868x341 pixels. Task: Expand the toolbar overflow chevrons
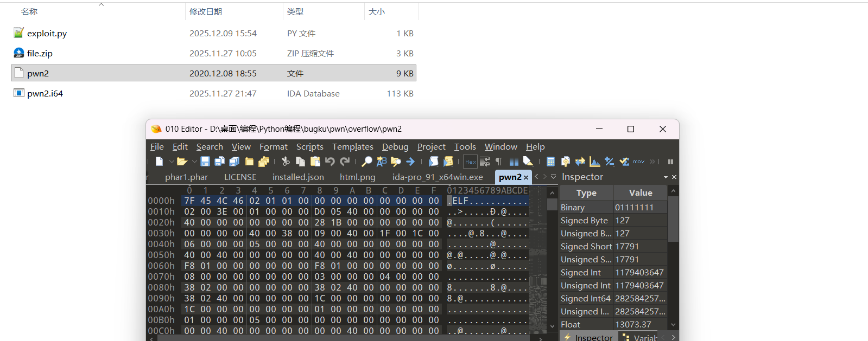pos(652,162)
